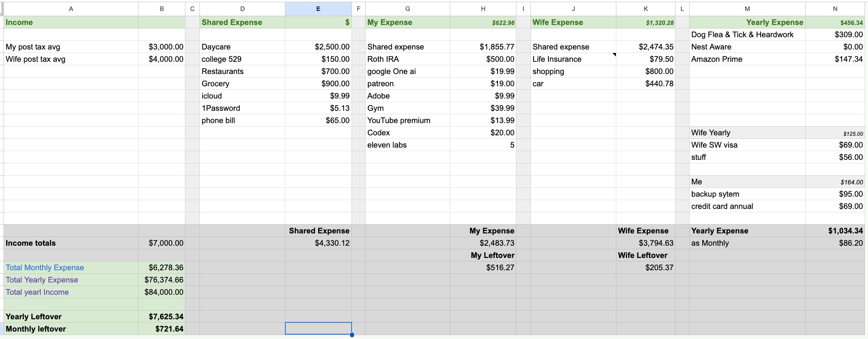
Task: Select the 'Wife SW visa' cell
Action: coord(747,145)
